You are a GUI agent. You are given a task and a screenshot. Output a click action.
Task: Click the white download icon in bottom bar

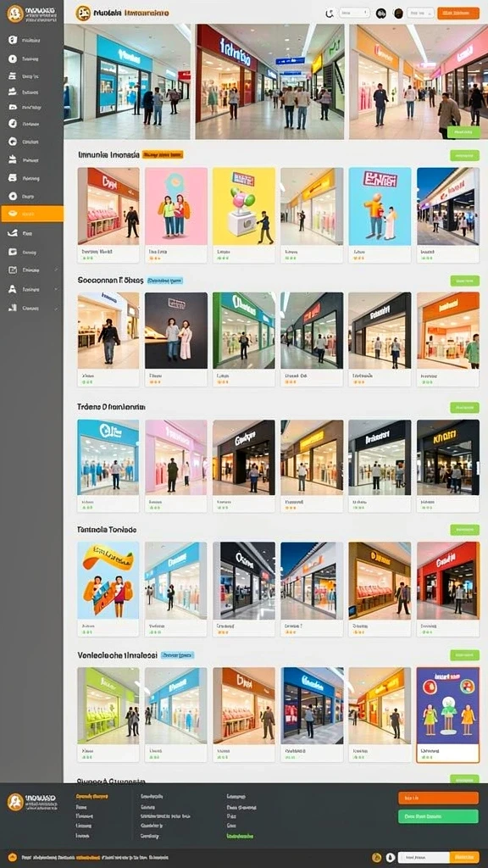(x=390, y=858)
